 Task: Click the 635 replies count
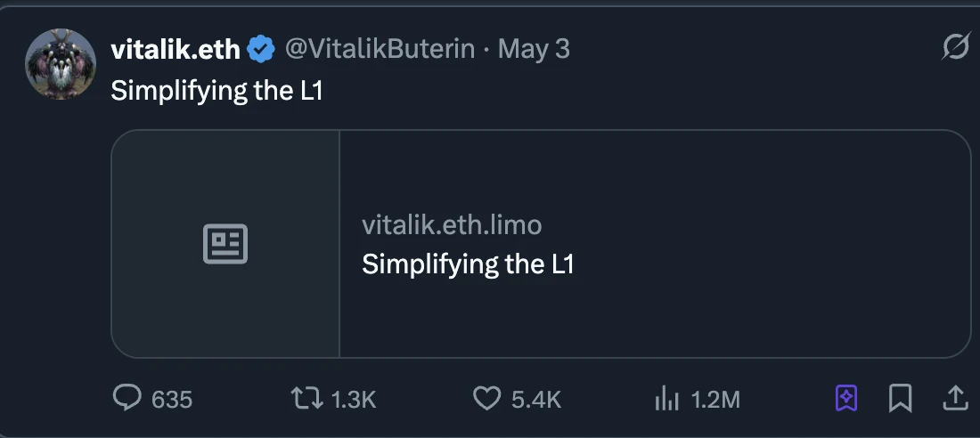172,400
